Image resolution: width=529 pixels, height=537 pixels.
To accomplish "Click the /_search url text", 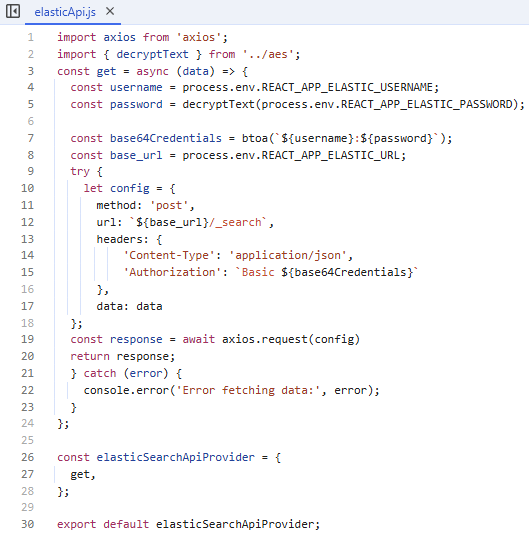I will pyautogui.click(x=235, y=222).
